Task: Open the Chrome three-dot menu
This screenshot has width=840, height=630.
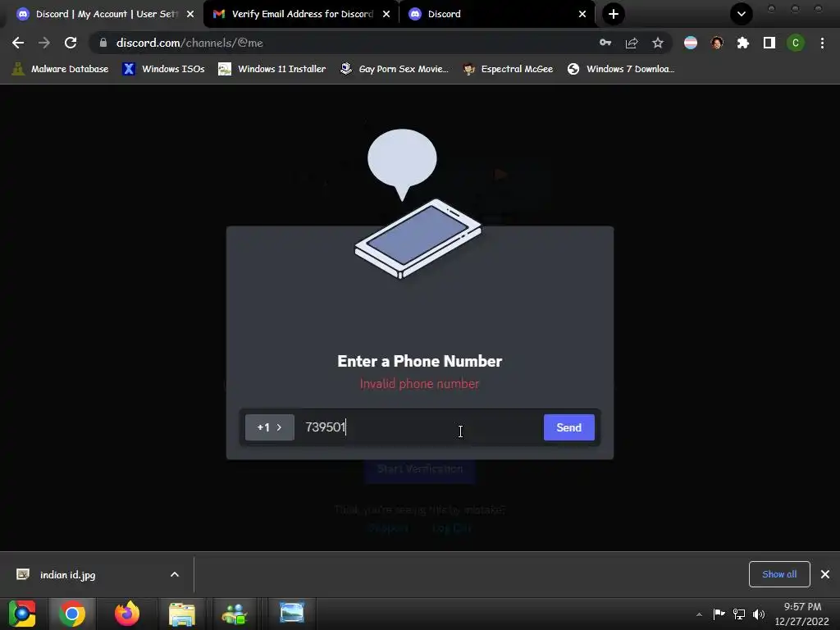Action: click(822, 43)
